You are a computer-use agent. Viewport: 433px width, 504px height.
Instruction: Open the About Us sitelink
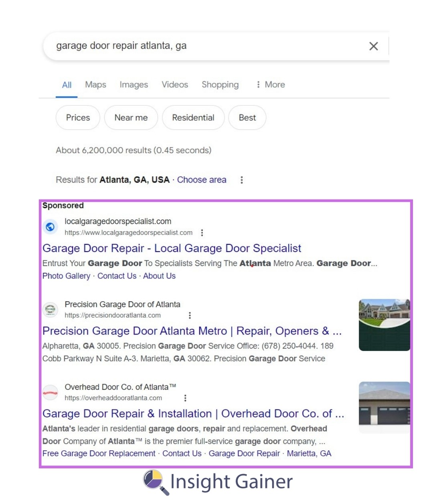pyautogui.click(x=159, y=276)
